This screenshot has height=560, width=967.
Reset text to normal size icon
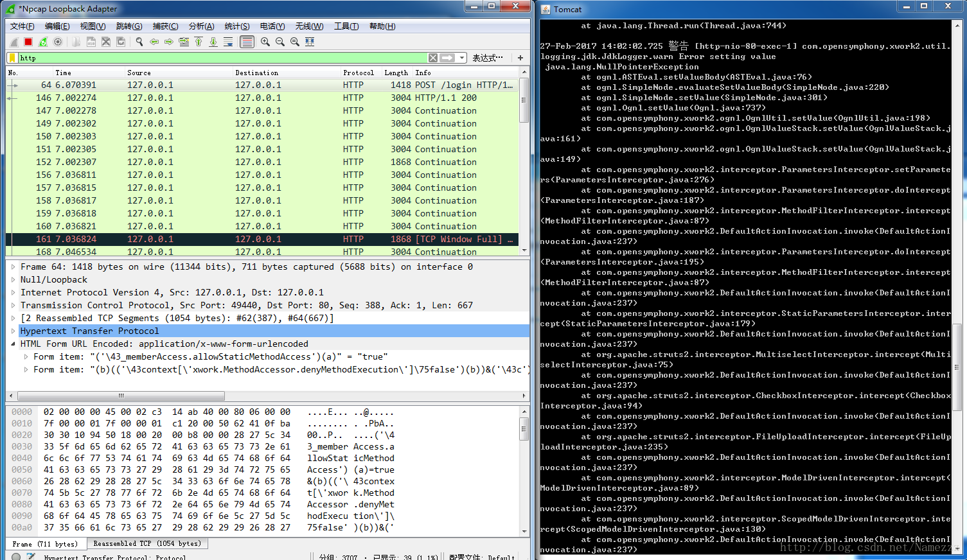pos(295,42)
